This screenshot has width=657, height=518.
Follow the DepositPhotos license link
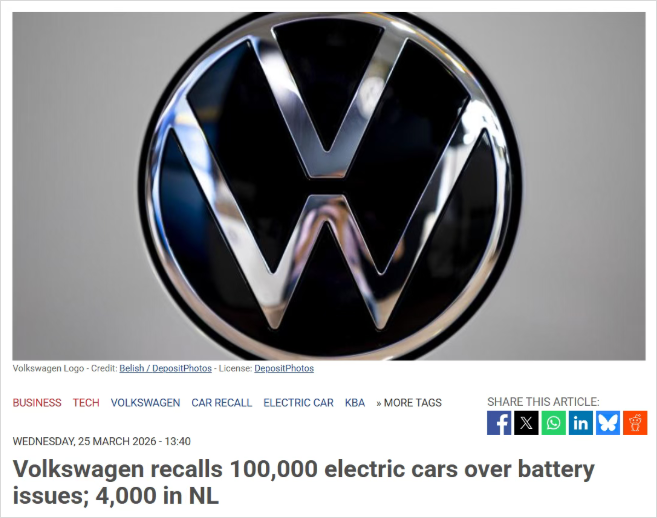(x=284, y=368)
